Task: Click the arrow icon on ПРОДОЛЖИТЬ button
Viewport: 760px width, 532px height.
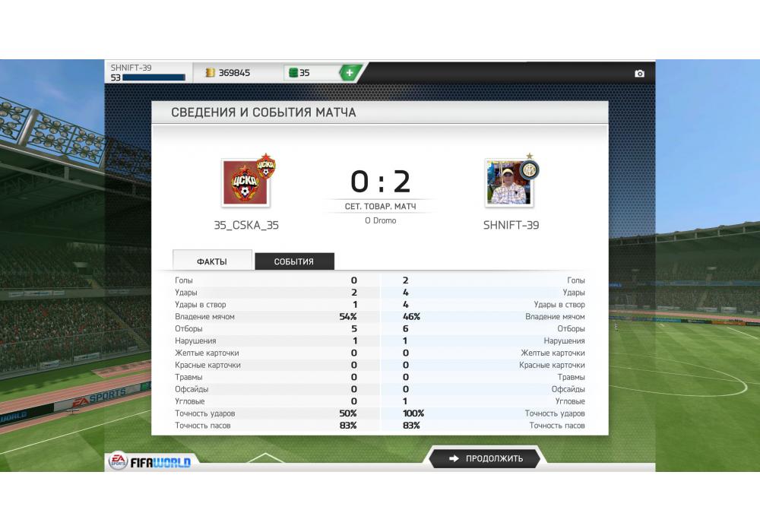Action: (454, 458)
